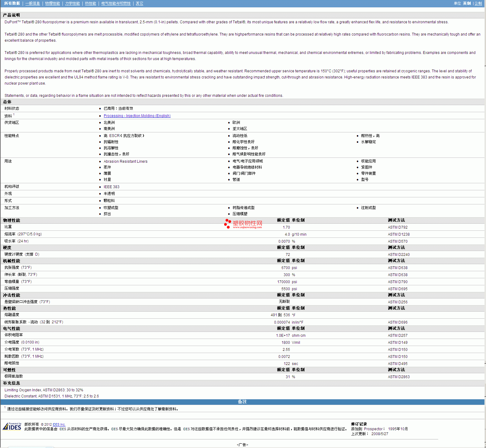Click ASTM D150 in the 耗散因数 row
486x448 pixels.
point(397,357)
